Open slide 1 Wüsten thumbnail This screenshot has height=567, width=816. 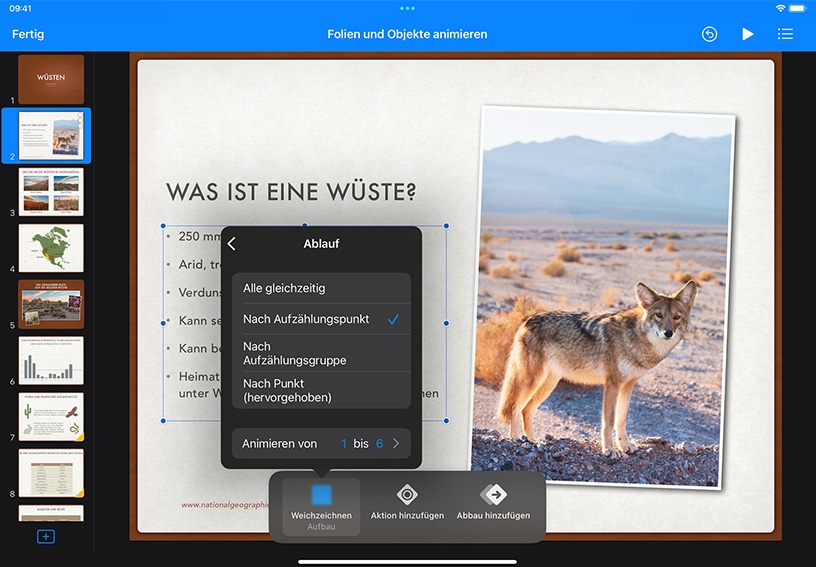tap(51, 80)
